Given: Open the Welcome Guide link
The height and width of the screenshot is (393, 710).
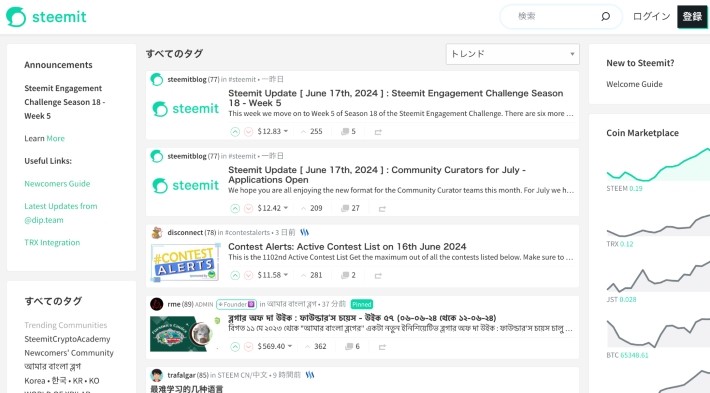Looking at the screenshot, I should point(634,84).
